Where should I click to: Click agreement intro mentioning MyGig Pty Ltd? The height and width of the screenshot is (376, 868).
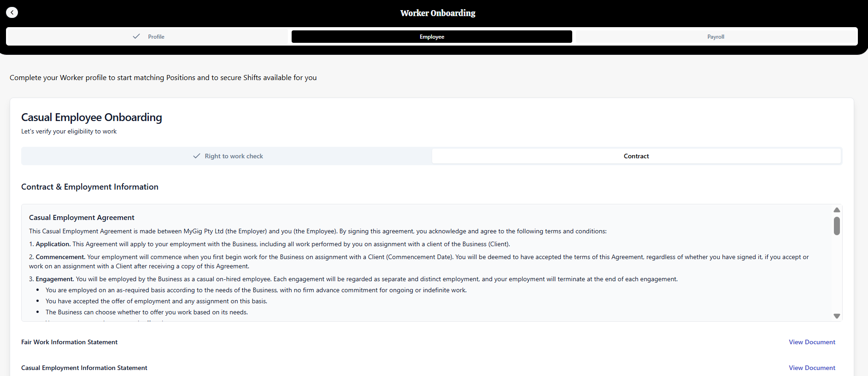[318, 231]
